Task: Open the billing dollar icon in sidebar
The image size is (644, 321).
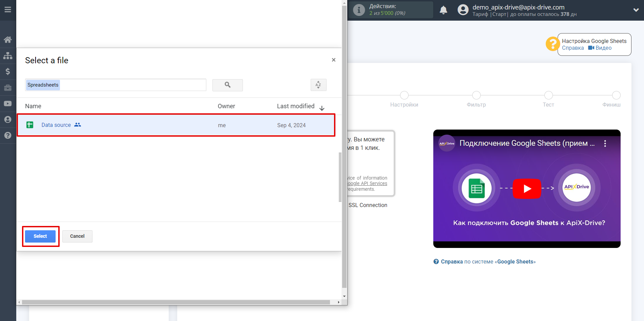Action: point(8,71)
